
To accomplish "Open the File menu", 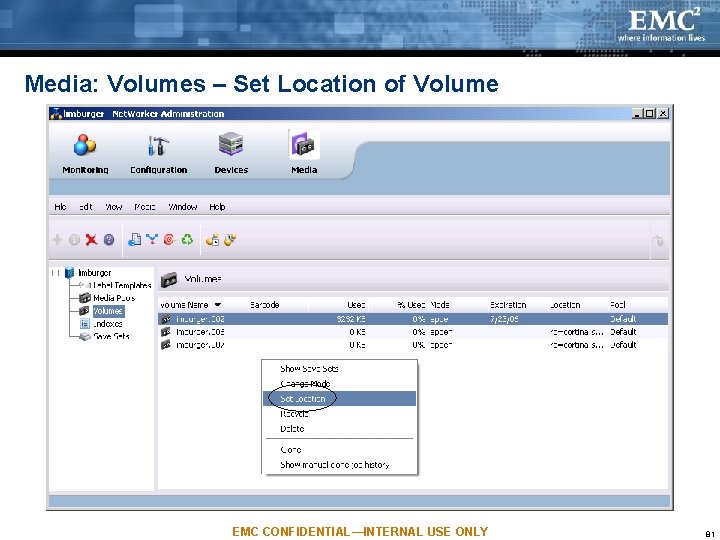I will coord(60,207).
